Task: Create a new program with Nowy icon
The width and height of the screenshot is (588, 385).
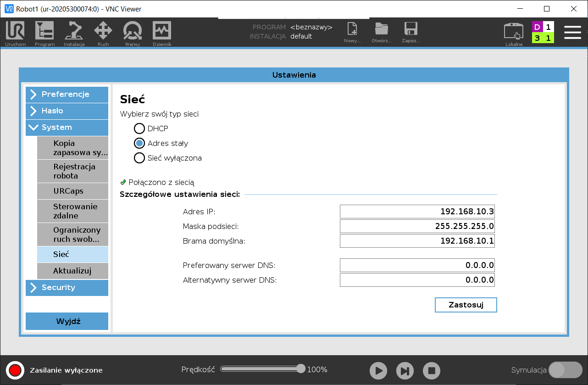Action: click(x=352, y=32)
